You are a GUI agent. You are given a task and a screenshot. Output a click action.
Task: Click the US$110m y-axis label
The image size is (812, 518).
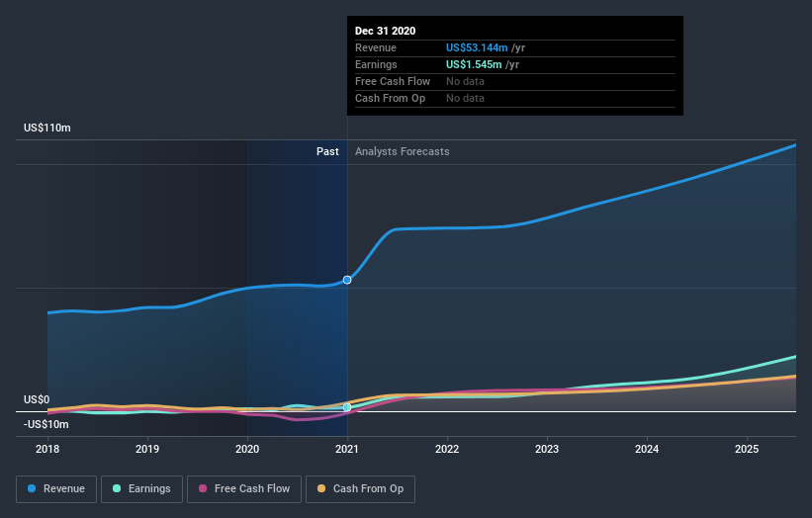click(47, 128)
